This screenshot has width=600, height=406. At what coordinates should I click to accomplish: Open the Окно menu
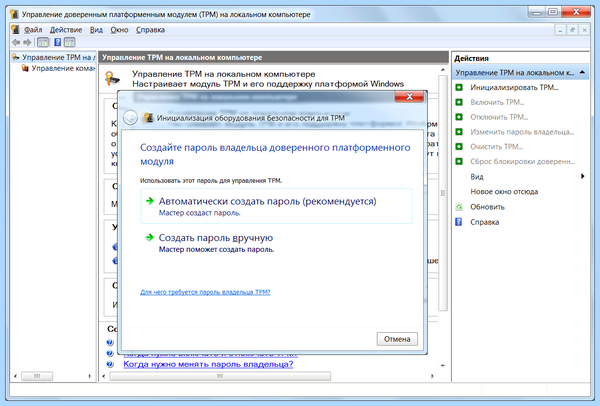(119, 30)
